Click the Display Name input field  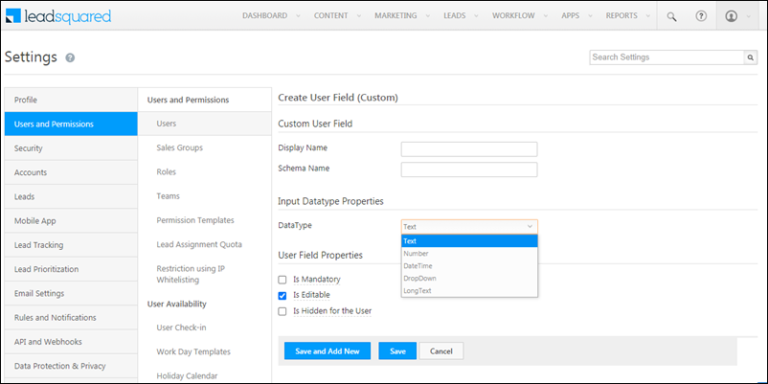pyautogui.click(x=469, y=149)
